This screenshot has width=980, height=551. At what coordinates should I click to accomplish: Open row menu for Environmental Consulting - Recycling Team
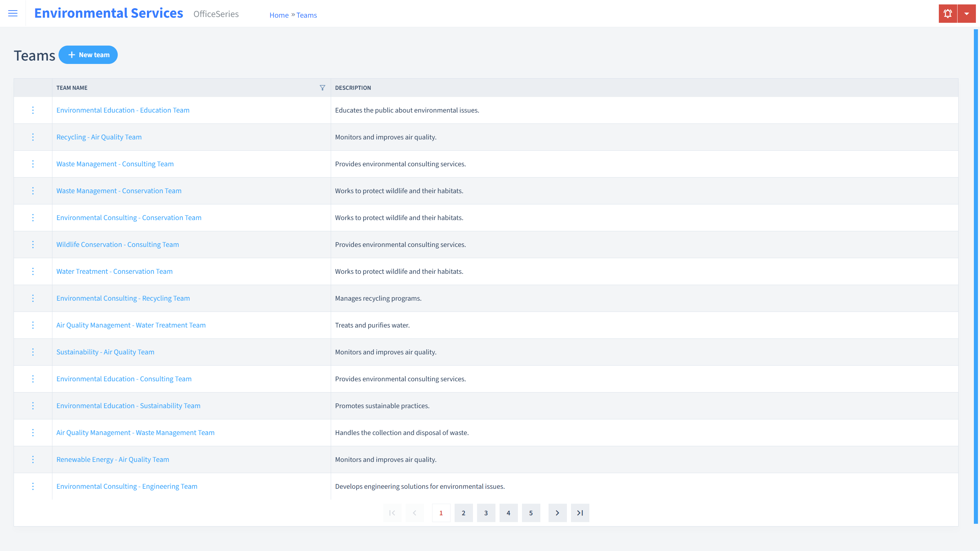pyautogui.click(x=33, y=298)
